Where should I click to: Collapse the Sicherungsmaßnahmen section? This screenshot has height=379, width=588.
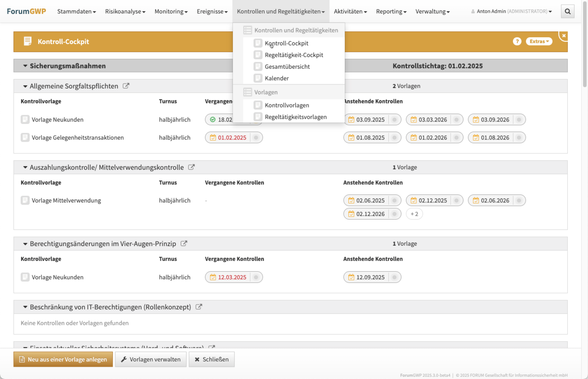25,66
